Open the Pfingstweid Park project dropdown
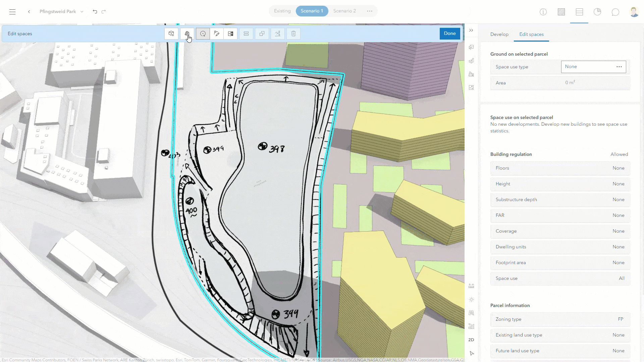 point(82,11)
